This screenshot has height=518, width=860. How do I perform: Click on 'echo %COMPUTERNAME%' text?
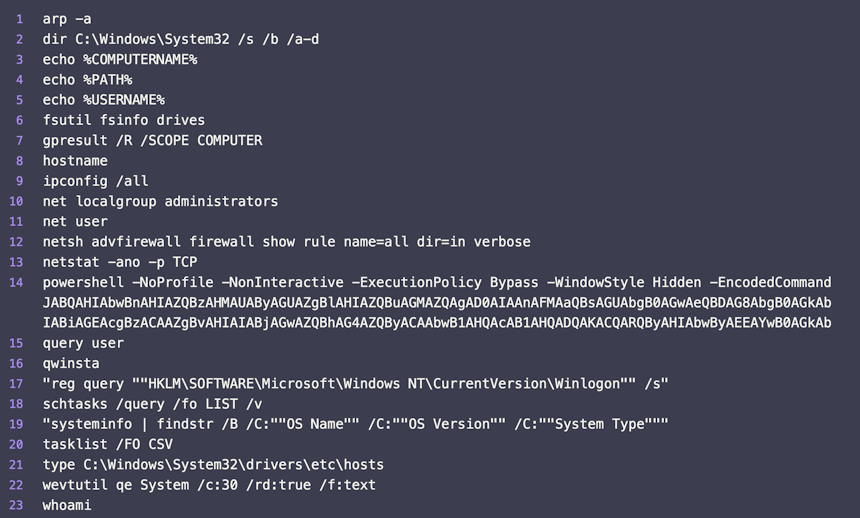pyautogui.click(x=120, y=60)
